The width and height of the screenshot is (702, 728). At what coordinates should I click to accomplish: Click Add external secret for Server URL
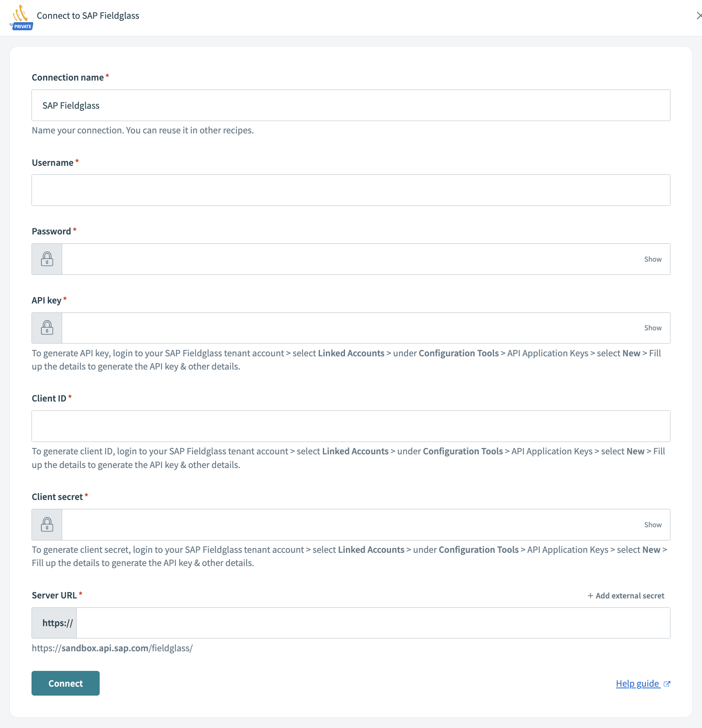coord(630,596)
